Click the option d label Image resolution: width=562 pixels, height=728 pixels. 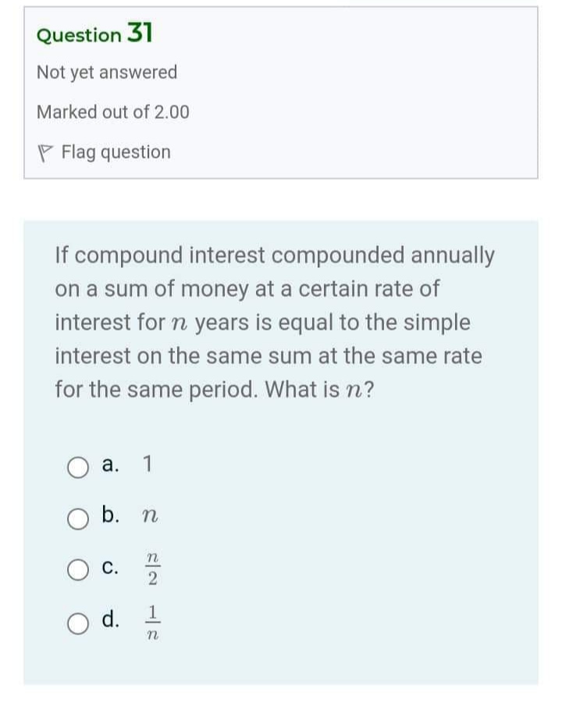[111, 622]
